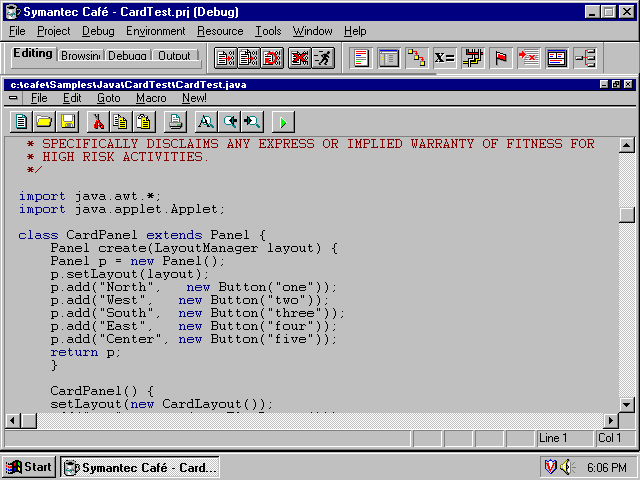Open the project window icon
The image size is (640, 480).
point(389,58)
